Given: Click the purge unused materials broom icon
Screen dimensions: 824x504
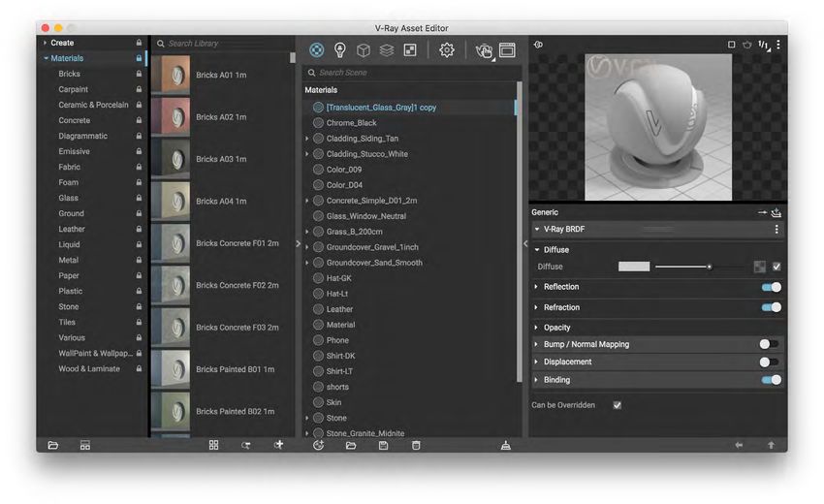Looking at the screenshot, I should click(505, 445).
